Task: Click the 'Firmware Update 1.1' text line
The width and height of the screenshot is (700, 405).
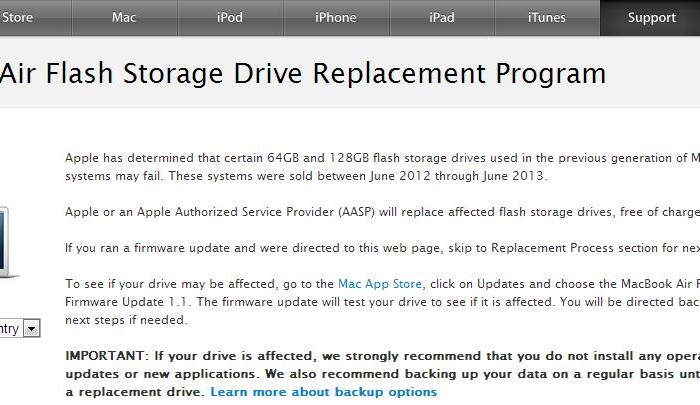Action: tap(380, 302)
